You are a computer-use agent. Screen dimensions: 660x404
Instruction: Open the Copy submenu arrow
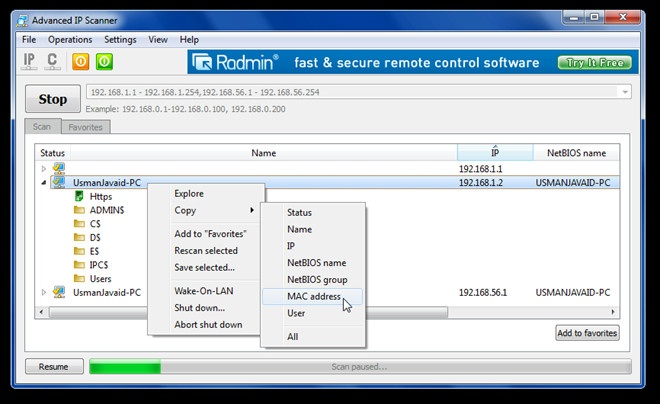252,210
